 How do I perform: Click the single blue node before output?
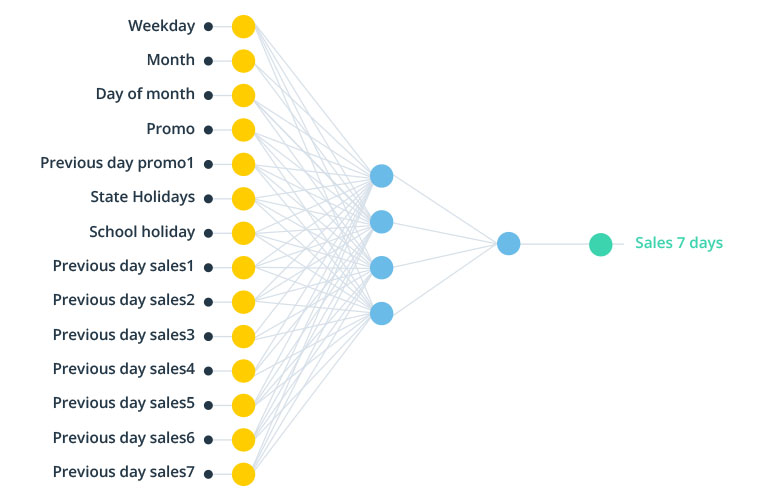508,243
